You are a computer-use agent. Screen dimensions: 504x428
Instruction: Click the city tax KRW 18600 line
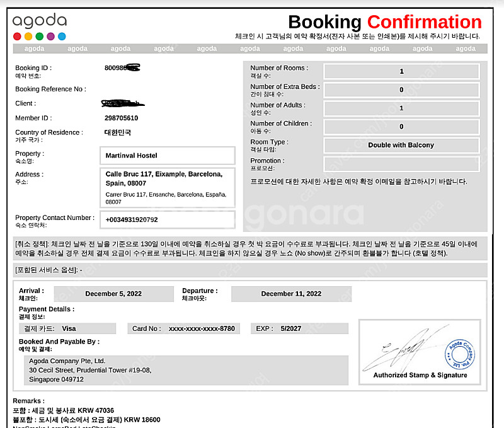click(x=86, y=420)
